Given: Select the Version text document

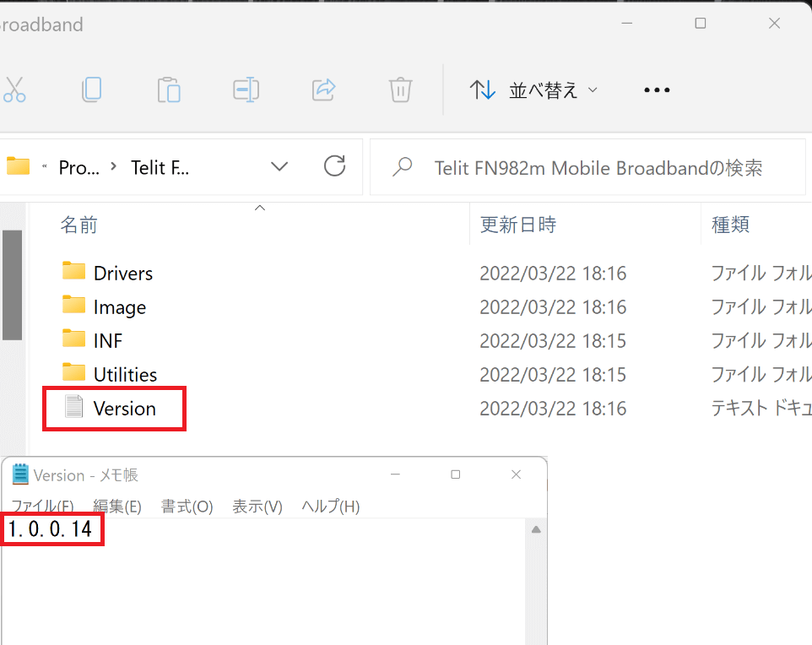Looking at the screenshot, I should 124,409.
